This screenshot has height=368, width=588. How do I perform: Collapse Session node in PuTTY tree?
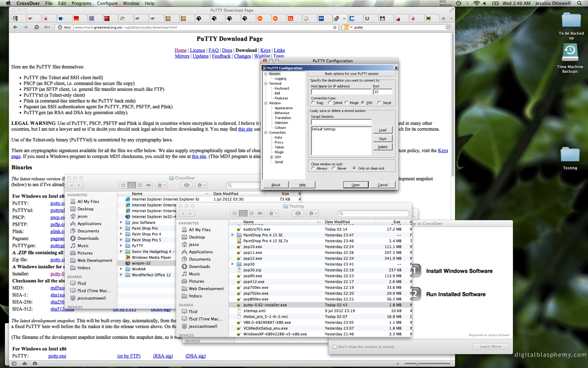tap(266, 74)
